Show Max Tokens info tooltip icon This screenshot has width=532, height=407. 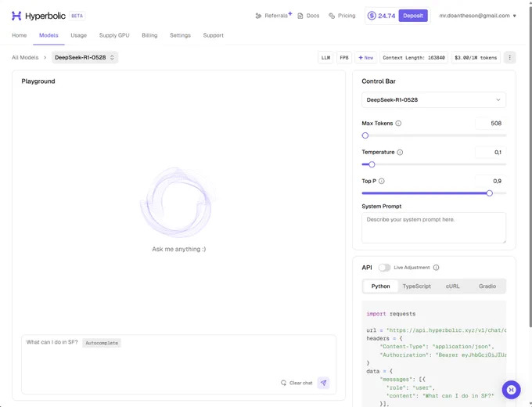pyautogui.click(x=399, y=123)
